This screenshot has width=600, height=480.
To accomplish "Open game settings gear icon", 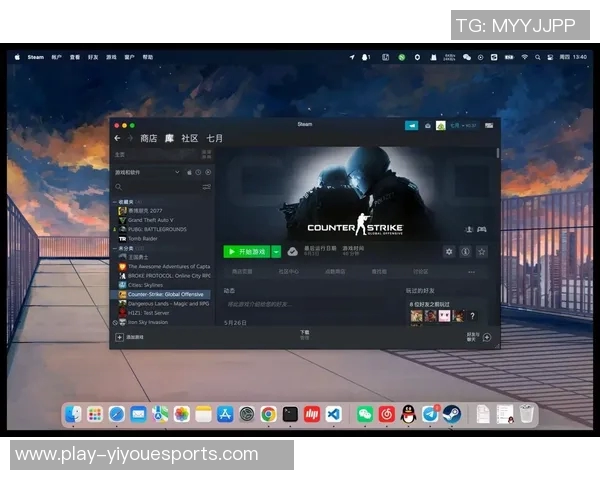I will coord(449,252).
